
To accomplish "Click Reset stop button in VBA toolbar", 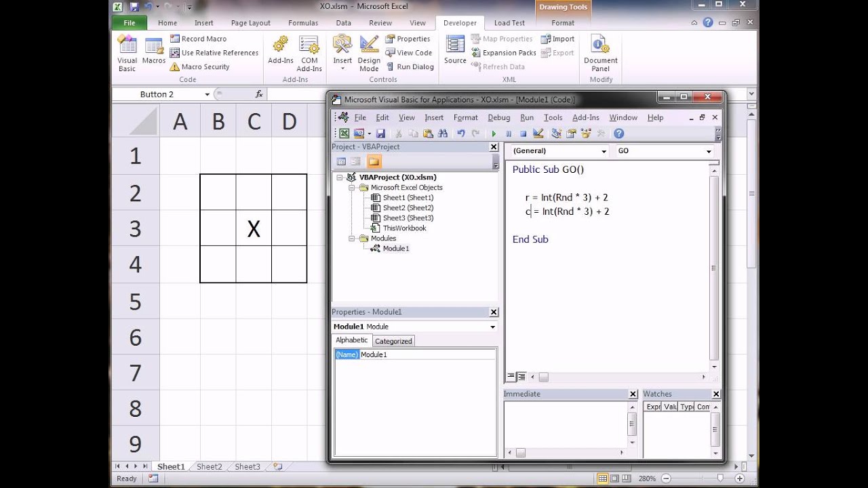I will click(x=524, y=134).
